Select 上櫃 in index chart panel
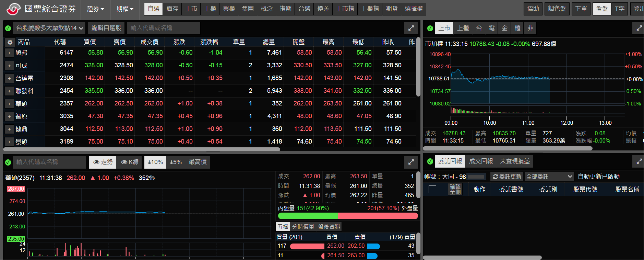The width and height of the screenshot is (644, 260). coord(463,28)
